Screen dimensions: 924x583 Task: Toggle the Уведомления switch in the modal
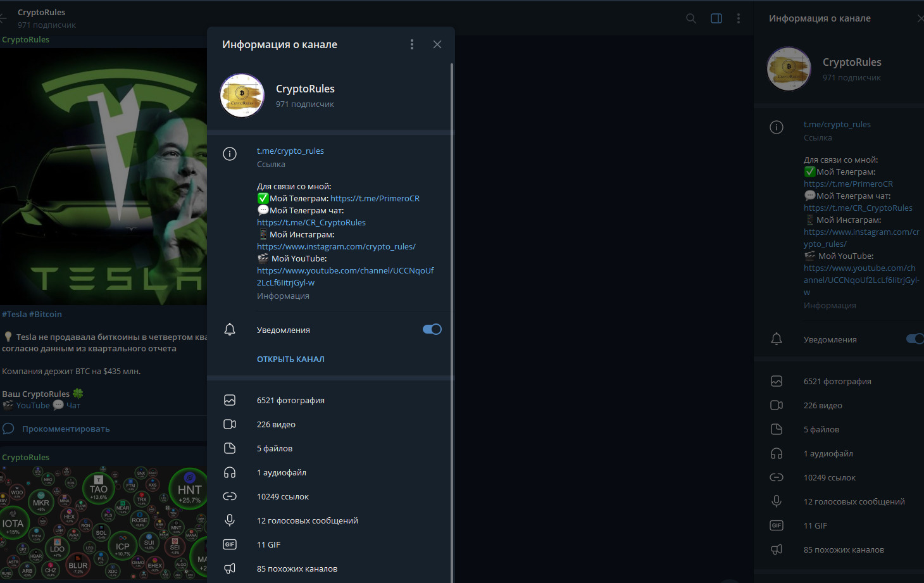coord(432,329)
